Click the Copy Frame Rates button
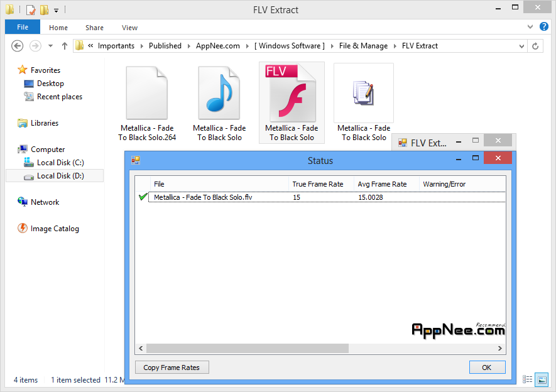Viewport: 556px width, 392px height. pos(172,367)
